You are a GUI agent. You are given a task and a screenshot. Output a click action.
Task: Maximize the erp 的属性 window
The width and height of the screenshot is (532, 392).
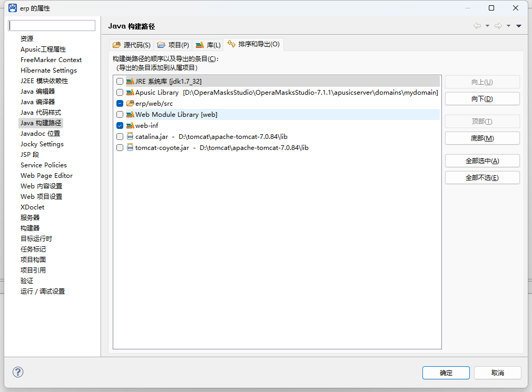tap(491, 8)
